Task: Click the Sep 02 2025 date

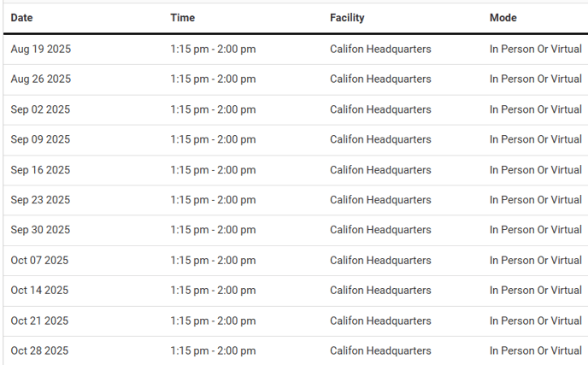Action: click(40, 109)
